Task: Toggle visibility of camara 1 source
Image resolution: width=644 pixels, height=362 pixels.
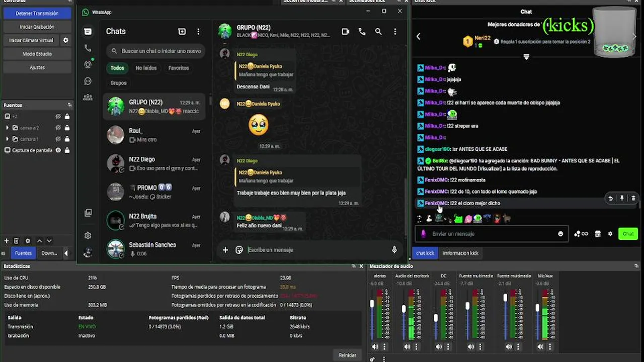Action: pyautogui.click(x=58, y=139)
